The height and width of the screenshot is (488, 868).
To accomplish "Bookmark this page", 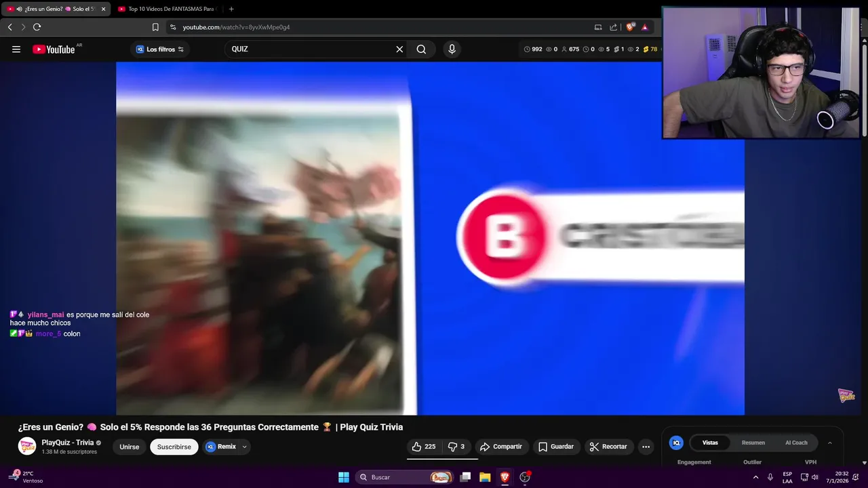I will [x=155, y=27].
